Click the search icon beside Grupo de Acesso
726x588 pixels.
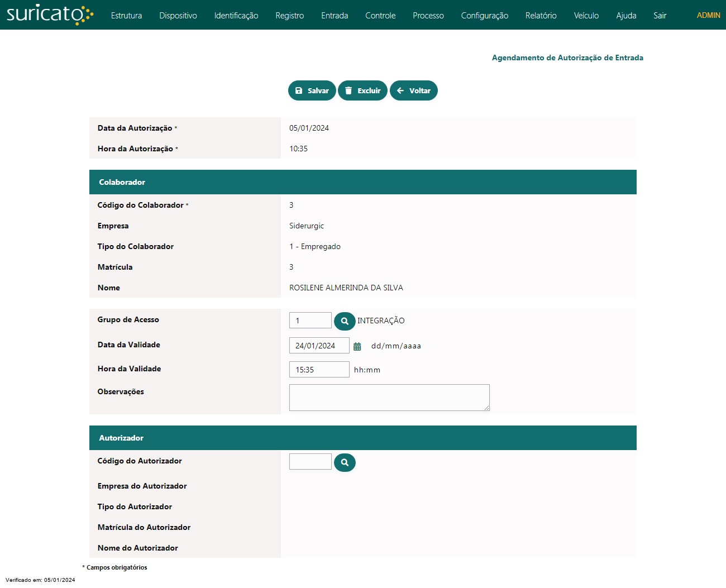(x=345, y=321)
